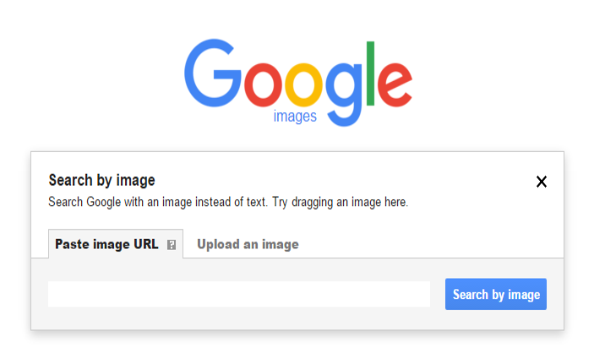Screen dimensions: 605x364
Task: Click the gray panel area below the URL field
Action: point(297,318)
